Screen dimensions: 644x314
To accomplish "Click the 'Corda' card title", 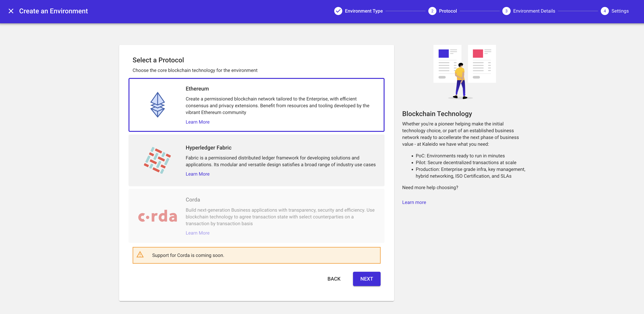I will pos(193,200).
